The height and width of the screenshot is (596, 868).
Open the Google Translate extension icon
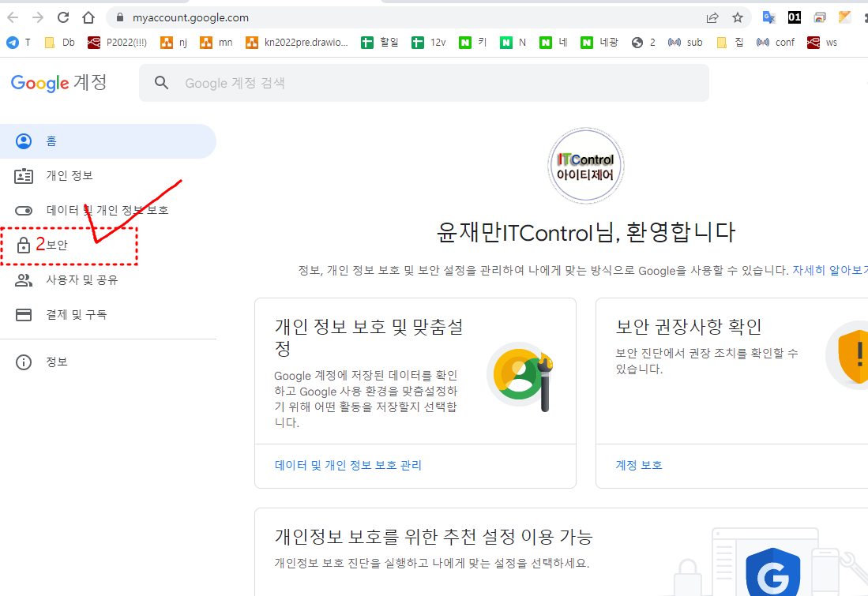point(768,17)
